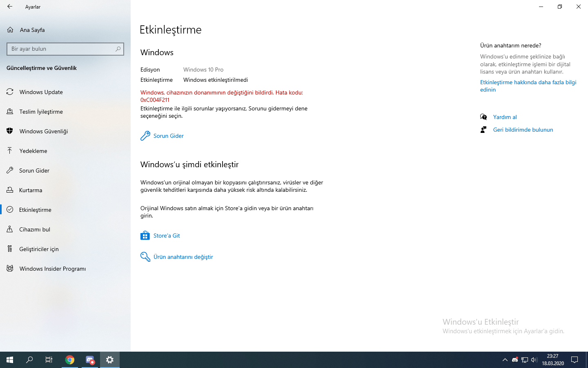Screen dimensions: 588x368
Task: Run the Sorun Gider activation troubleshooter link
Action: [169, 136]
